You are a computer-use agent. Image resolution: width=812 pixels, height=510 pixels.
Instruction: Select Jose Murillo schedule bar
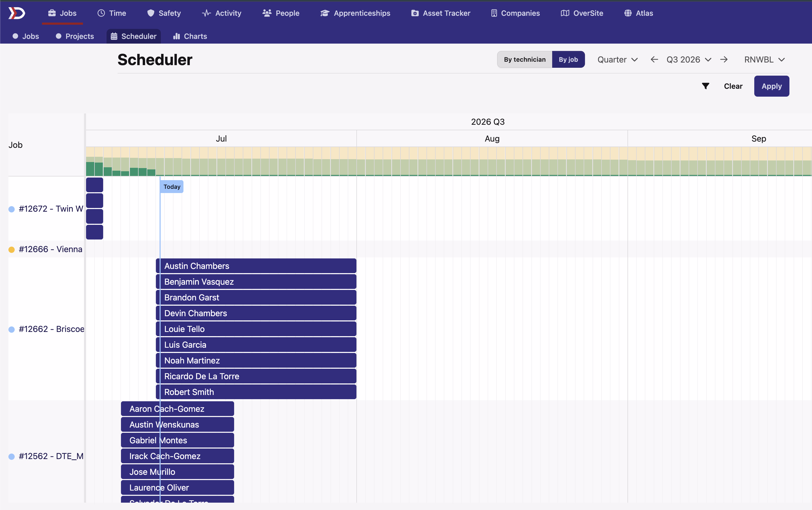pyautogui.click(x=177, y=472)
